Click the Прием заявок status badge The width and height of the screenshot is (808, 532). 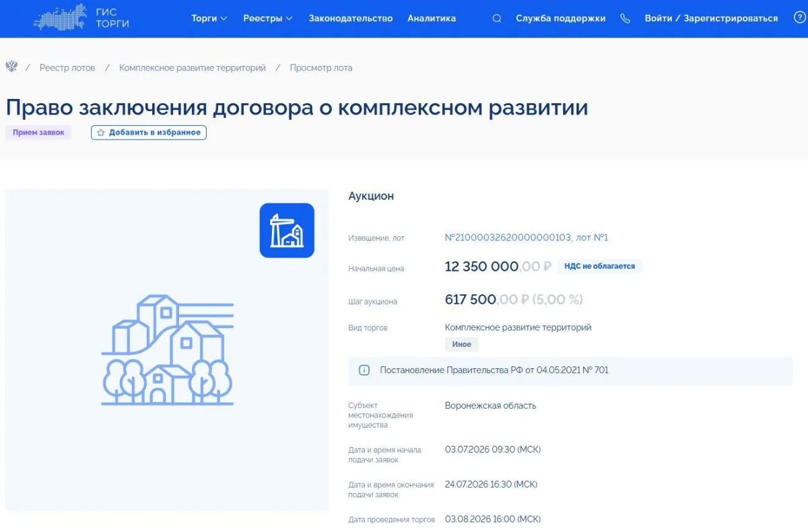[x=38, y=133]
